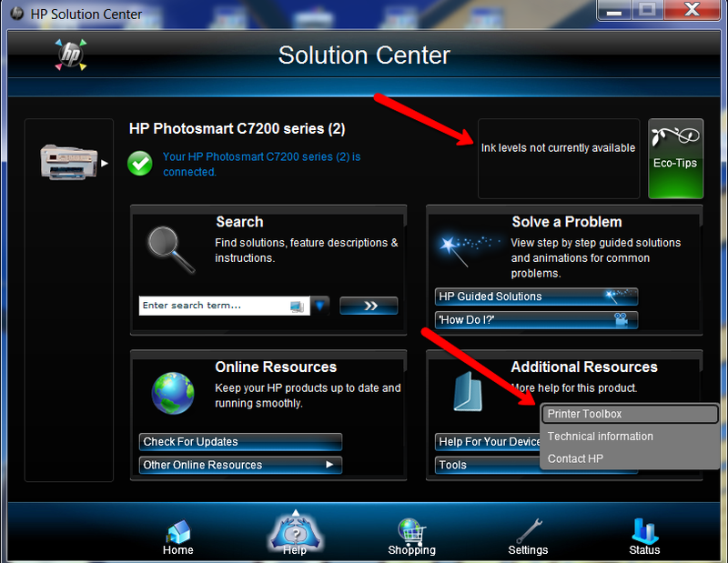Click the HP Photosmart C7200 series title
Image resolution: width=728 pixels, height=563 pixels.
(238, 128)
